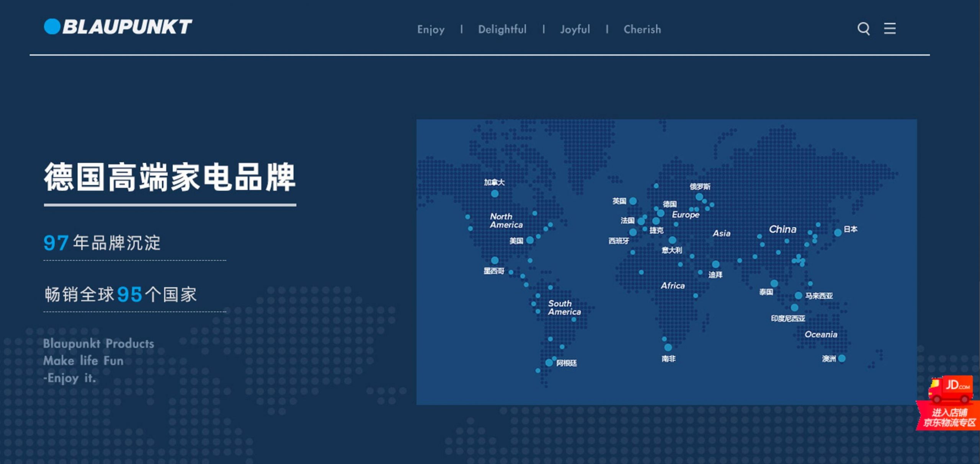This screenshot has width=980, height=464.
Task: Click the JD.com store entry badge
Action: click(x=949, y=403)
